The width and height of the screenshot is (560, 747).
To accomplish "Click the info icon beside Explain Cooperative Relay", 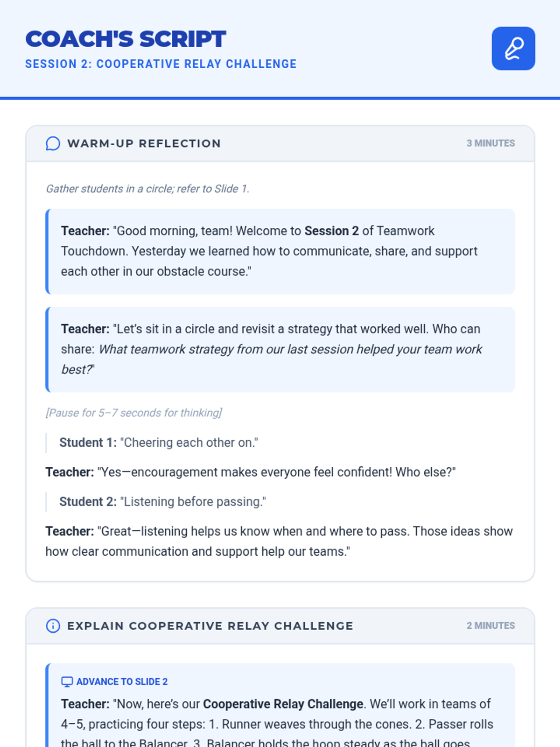I will (53, 626).
